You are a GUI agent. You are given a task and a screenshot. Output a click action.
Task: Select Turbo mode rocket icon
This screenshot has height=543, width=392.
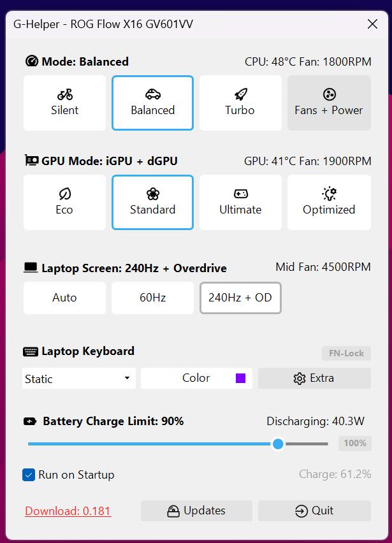[240, 103]
